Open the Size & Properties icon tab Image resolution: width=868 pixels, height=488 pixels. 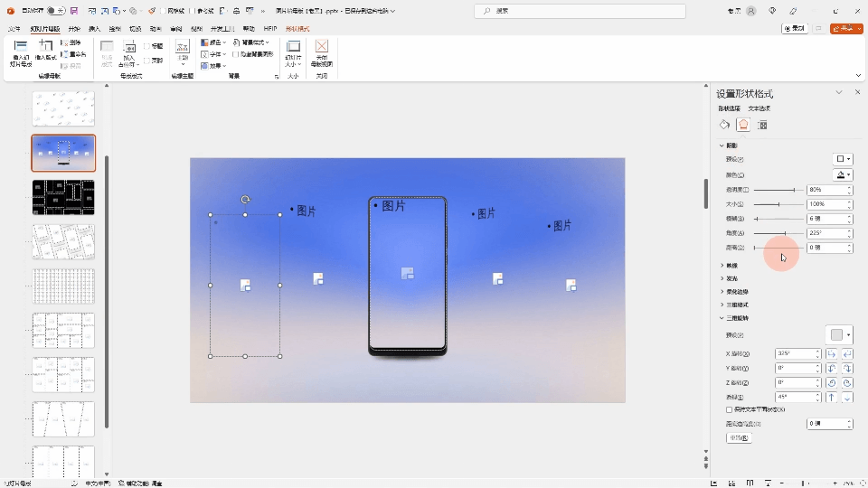coord(762,125)
